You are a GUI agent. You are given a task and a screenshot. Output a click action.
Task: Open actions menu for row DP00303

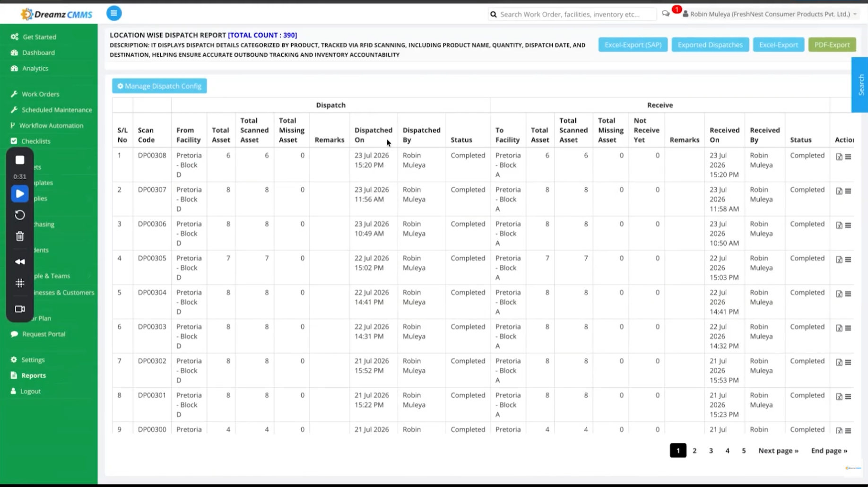click(848, 328)
